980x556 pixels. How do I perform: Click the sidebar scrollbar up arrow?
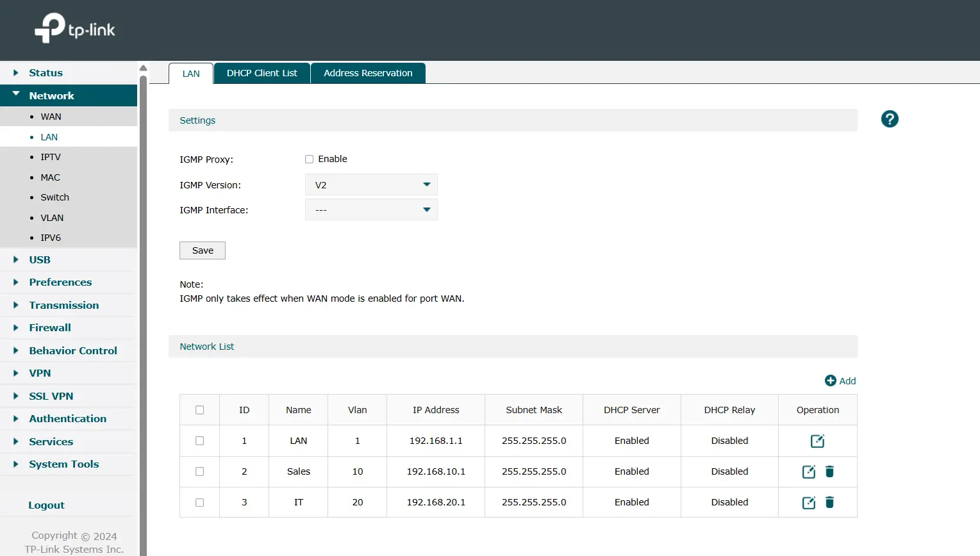[x=144, y=68]
